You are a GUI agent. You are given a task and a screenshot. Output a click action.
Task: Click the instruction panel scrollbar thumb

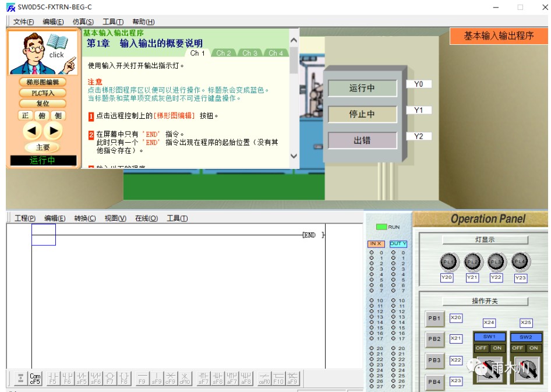[294, 61]
